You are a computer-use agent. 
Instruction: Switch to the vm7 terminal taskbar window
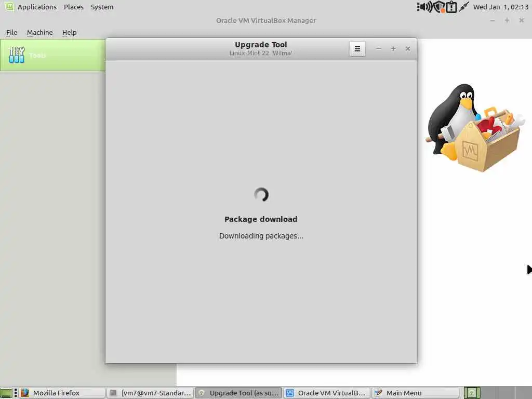150,393
